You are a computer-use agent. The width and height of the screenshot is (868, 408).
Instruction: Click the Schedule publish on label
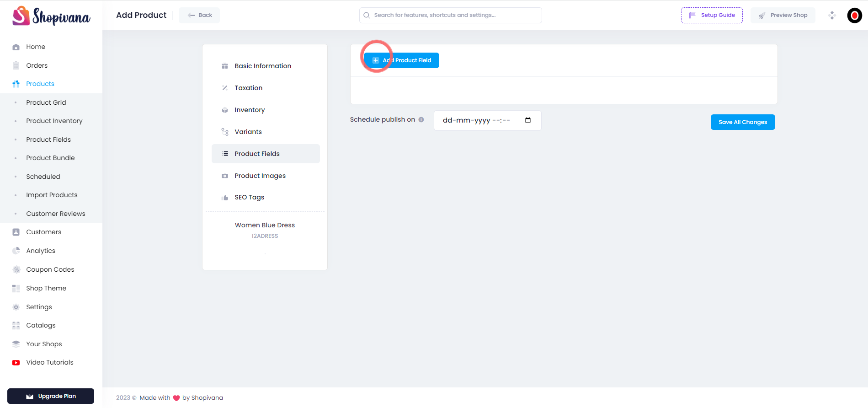point(383,119)
